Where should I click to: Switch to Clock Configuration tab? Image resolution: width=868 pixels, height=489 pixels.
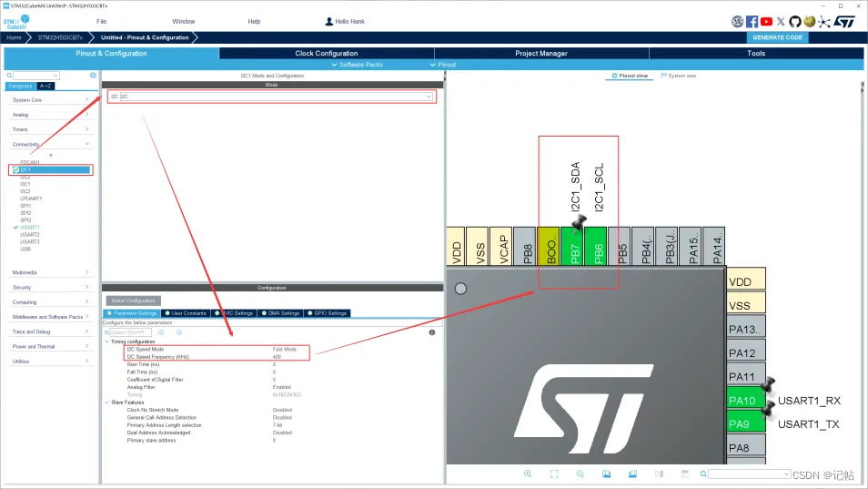coord(327,54)
